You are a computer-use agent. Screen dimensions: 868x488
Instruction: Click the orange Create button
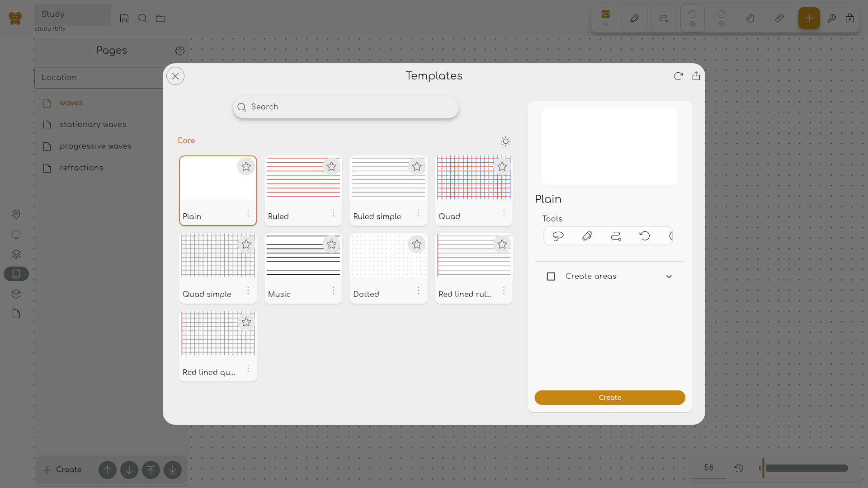coord(610,398)
